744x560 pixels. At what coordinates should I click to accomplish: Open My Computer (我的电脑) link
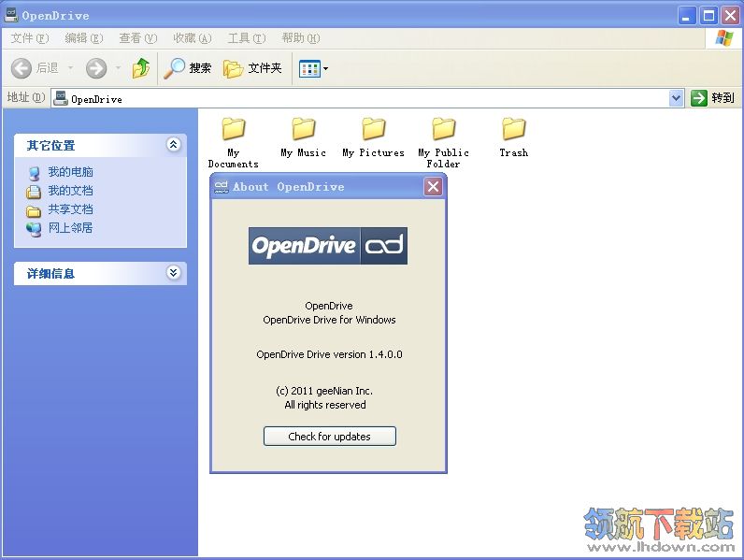[70, 172]
